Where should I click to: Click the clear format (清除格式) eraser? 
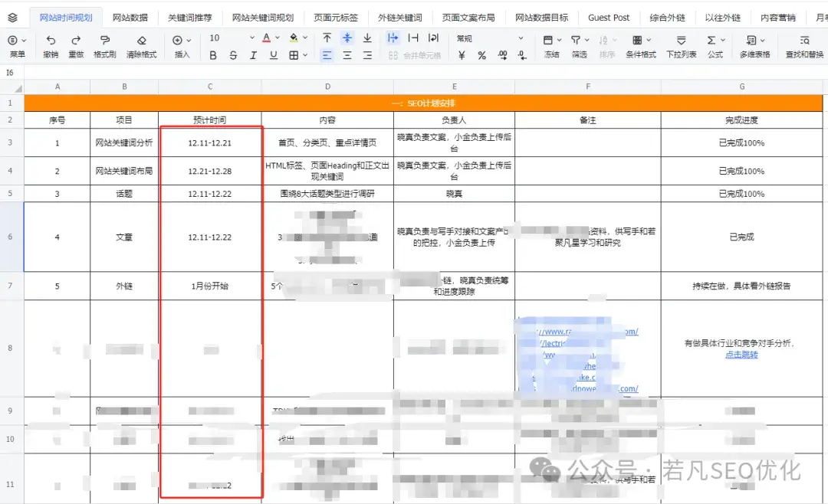click(x=142, y=40)
